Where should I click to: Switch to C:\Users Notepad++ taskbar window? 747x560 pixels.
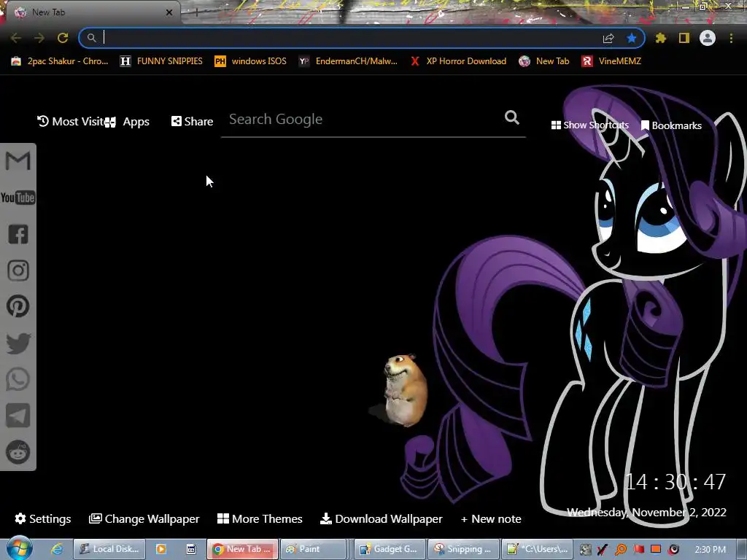[x=537, y=549]
